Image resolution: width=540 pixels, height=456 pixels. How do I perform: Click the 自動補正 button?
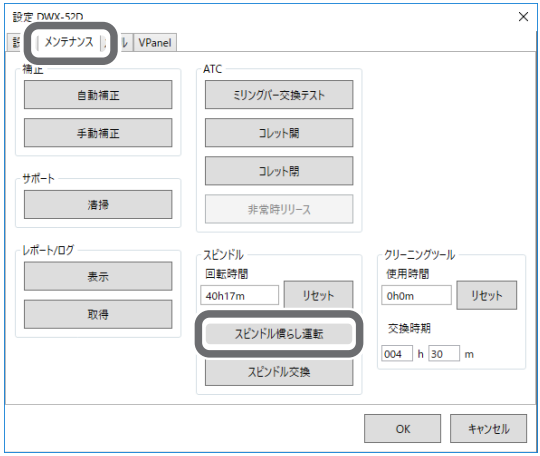tap(98, 95)
